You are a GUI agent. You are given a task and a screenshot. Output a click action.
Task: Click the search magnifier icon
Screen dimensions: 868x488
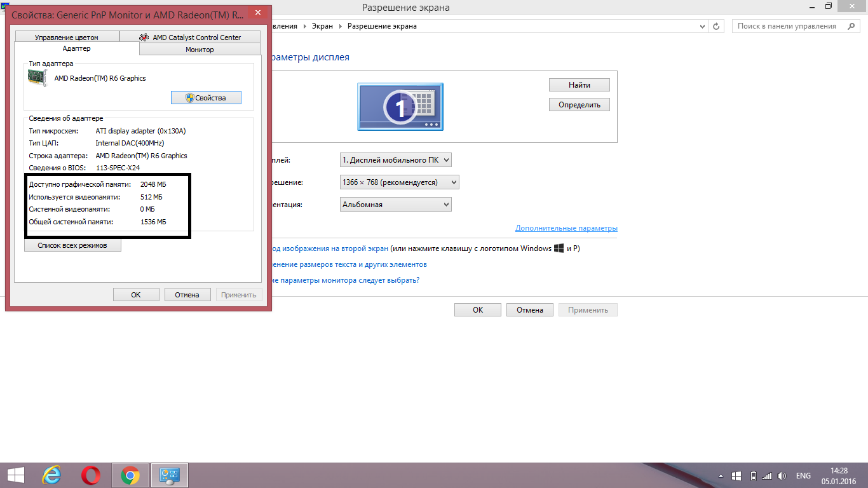click(x=850, y=26)
